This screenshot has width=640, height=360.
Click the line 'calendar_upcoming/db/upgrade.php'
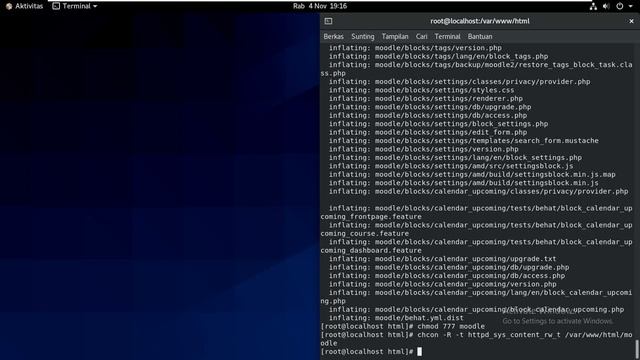click(x=449, y=267)
